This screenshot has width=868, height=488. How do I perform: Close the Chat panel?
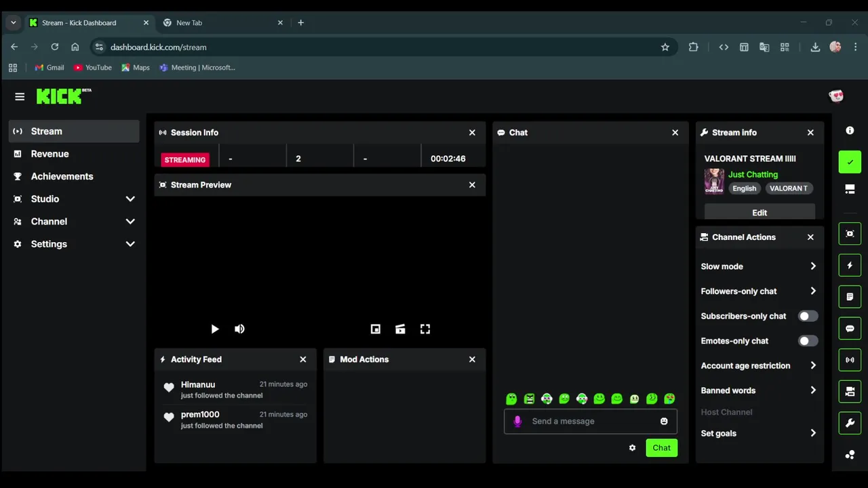tap(675, 133)
